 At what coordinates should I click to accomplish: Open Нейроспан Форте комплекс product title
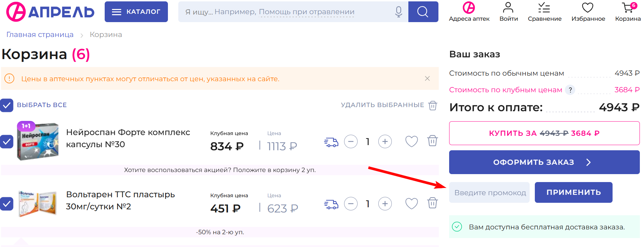click(128, 138)
